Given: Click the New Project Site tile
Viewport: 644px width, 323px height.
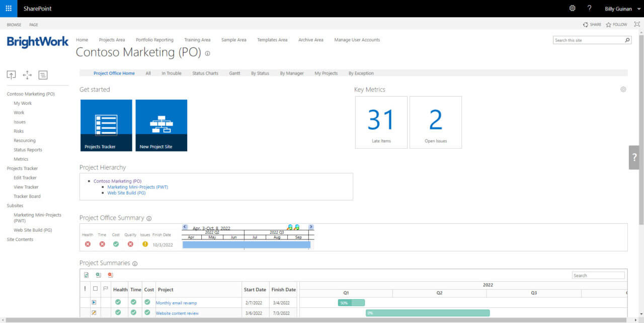Looking at the screenshot, I should coord(161,125).
